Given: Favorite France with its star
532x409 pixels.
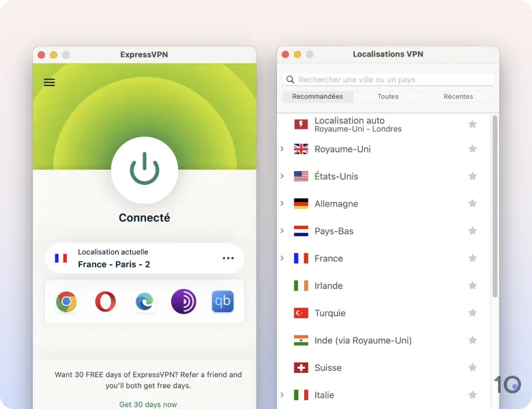Looking at the screenshot, I should click(472, 258).
